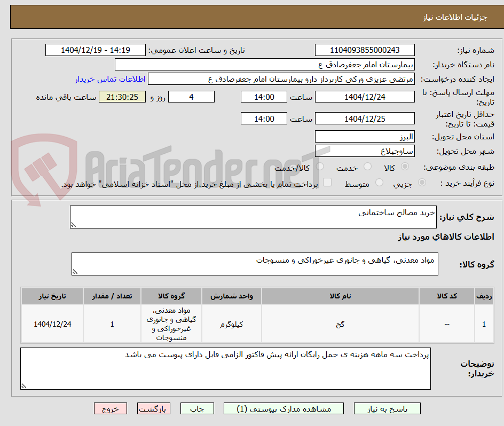
Task: Click the goods group cell in گچ row
Action: pos(171,324)
